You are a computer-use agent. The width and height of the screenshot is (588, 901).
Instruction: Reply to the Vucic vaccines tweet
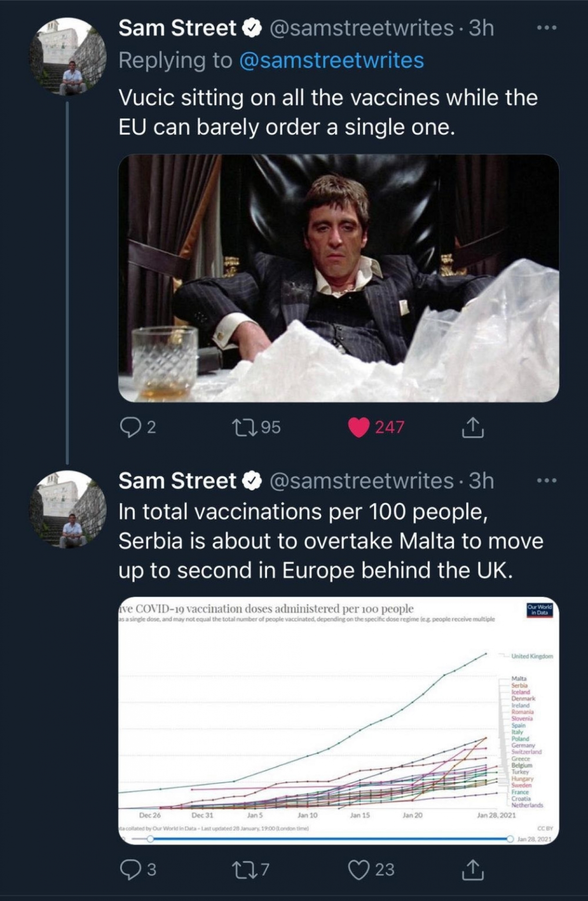129,427
